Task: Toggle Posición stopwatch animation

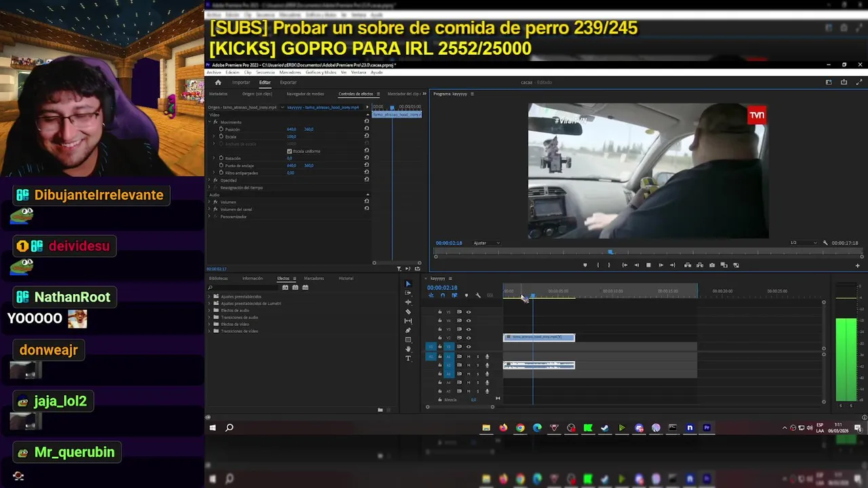Action: pyautogui.click(x=221, y=129)
